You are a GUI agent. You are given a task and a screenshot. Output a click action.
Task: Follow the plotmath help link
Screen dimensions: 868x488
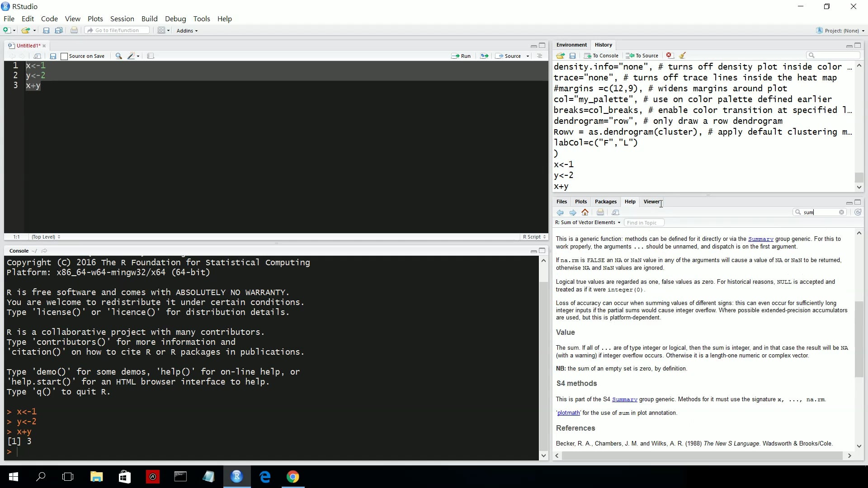pos(568,413)
